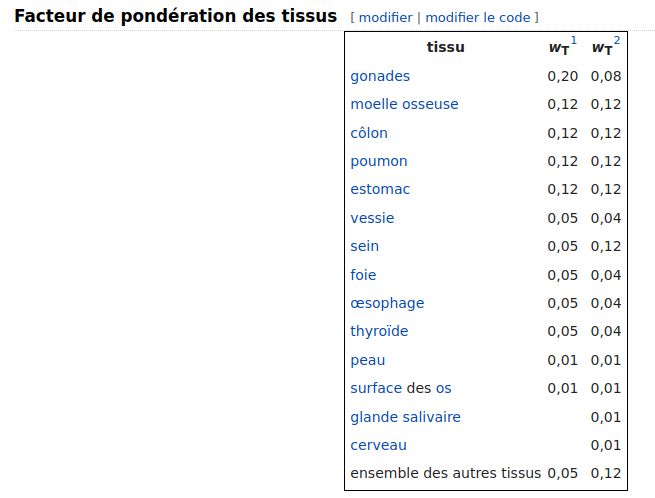This screenshot has height=498, width=655.
Task: Click the "modifier" edit link
Action: (385, 18)
